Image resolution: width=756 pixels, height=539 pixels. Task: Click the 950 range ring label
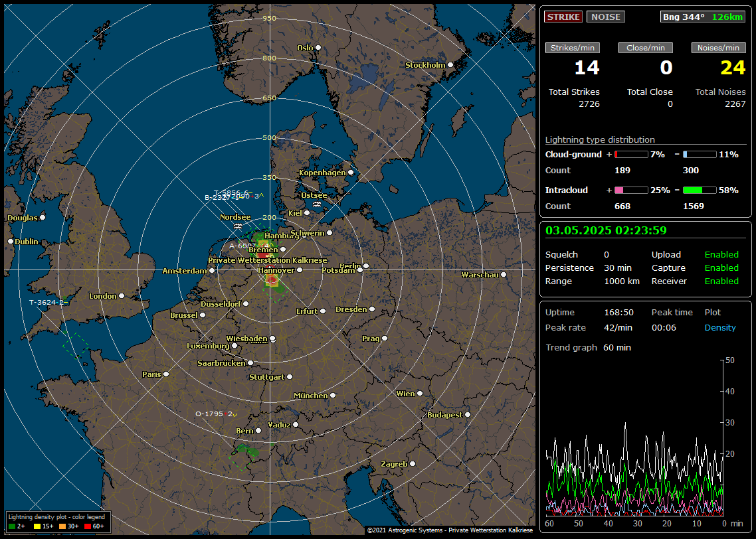270,19
